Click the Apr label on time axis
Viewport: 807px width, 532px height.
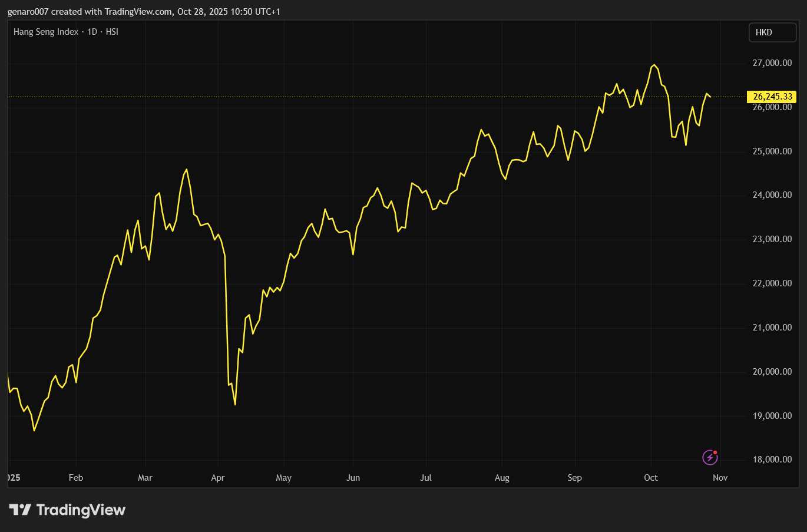tap(218, 478)
